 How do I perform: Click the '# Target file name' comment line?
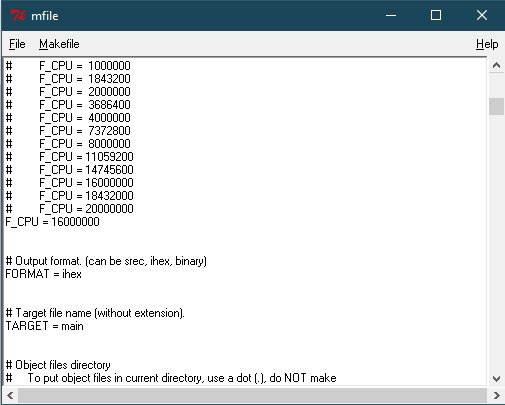coord(95,313)
